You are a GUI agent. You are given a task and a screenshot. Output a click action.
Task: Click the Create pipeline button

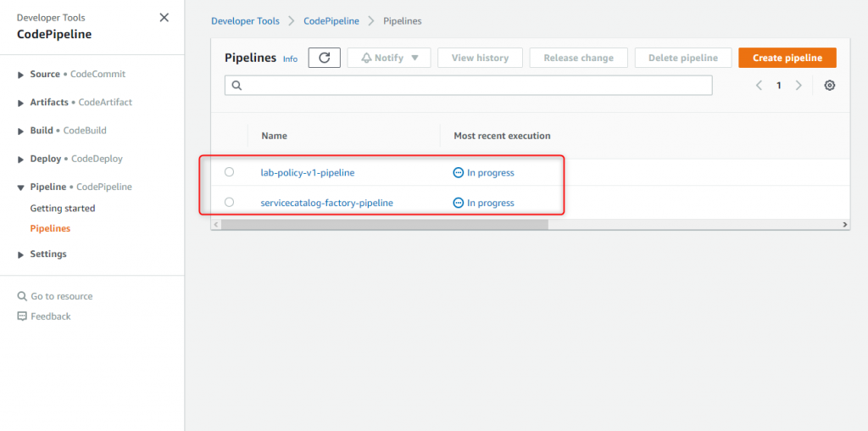point(787,58)
